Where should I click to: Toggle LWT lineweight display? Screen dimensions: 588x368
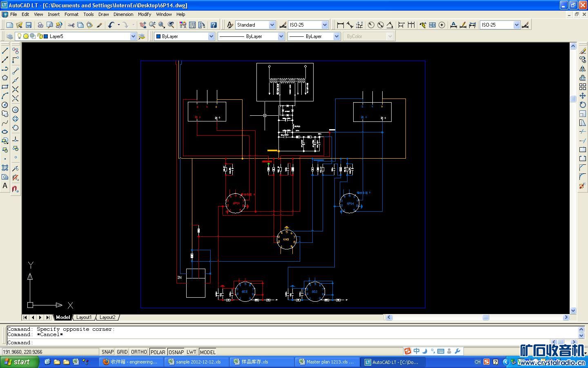click(x=192, y=352)
